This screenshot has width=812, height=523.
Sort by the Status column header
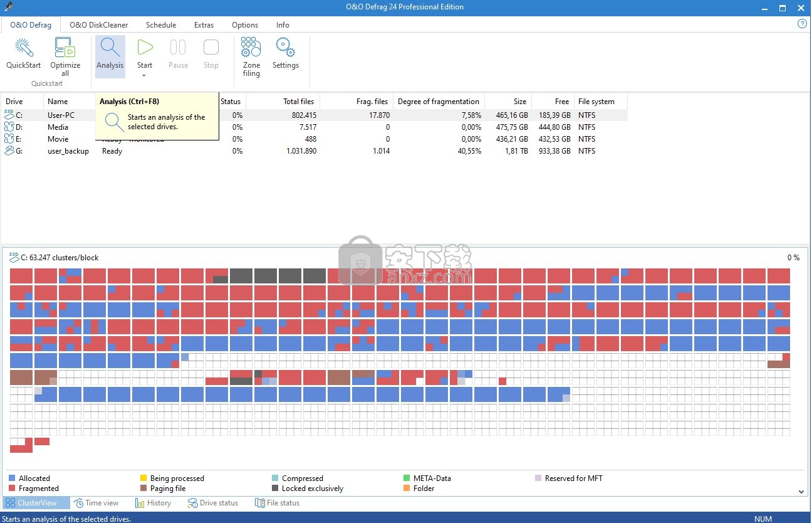(231, 102)
